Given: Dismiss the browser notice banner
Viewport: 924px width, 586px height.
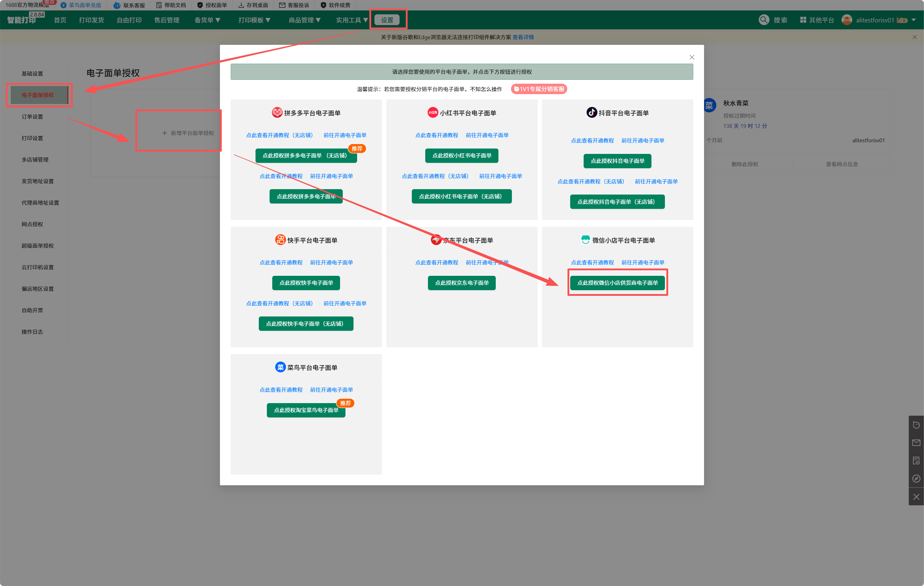Looking at the screenshot, I should click(914, 37).
